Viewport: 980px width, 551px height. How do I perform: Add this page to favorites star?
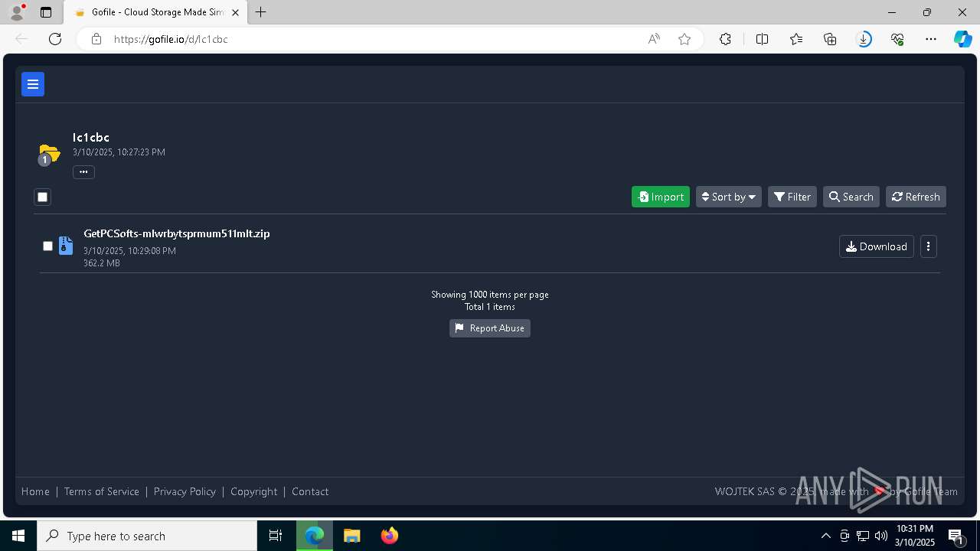pos(684,39)
